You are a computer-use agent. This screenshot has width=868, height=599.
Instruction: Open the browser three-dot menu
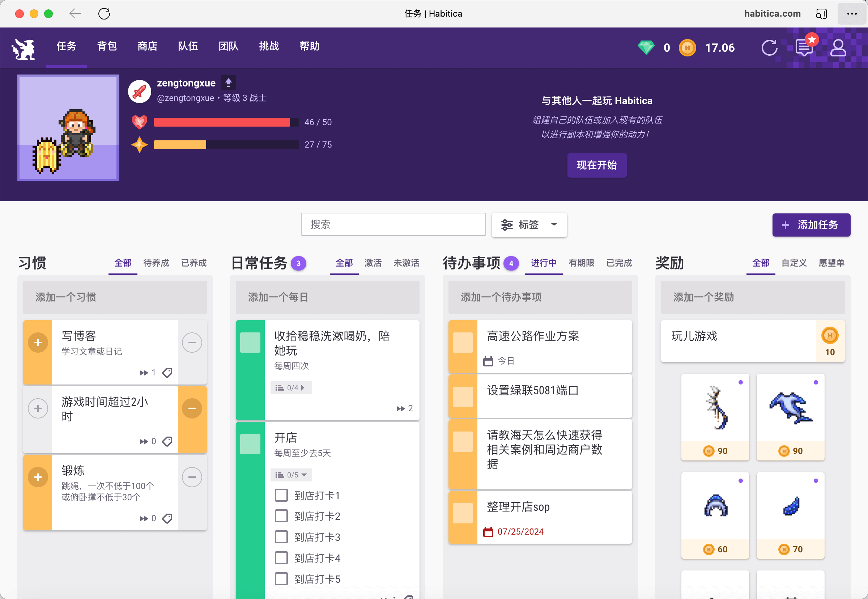852,14
